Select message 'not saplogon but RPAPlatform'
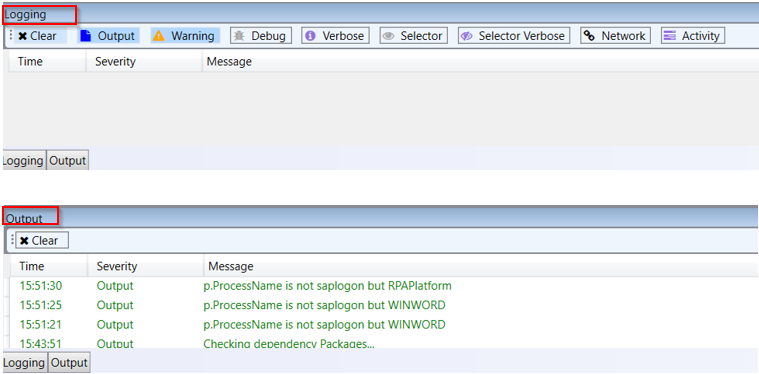The height and width of the screenshot is (374, 759). (x=327, y=286)
